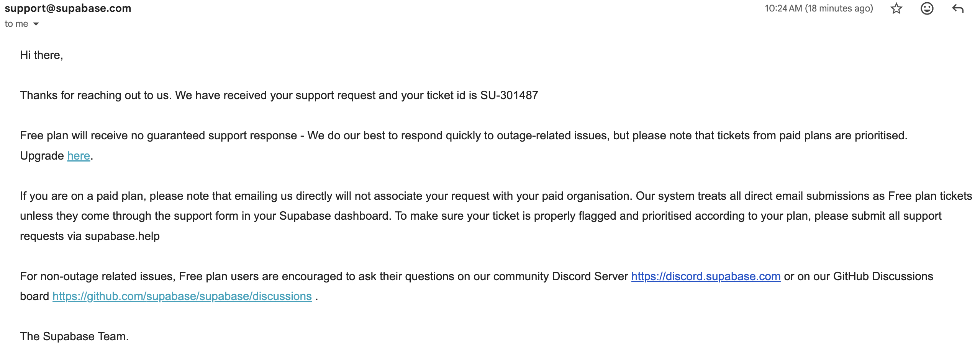Star this Supabase support email

point(896,8)
